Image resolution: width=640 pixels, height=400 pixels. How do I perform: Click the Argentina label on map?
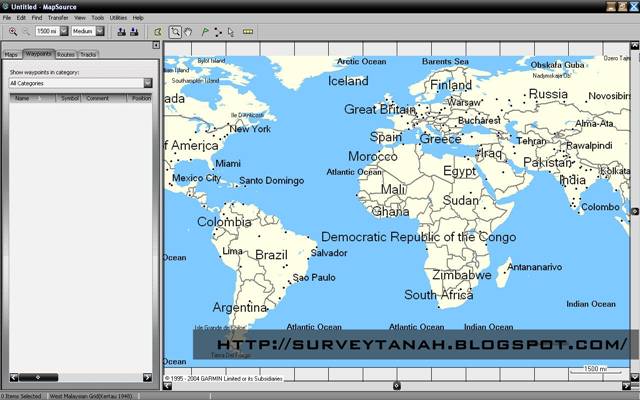pos(240,307)
